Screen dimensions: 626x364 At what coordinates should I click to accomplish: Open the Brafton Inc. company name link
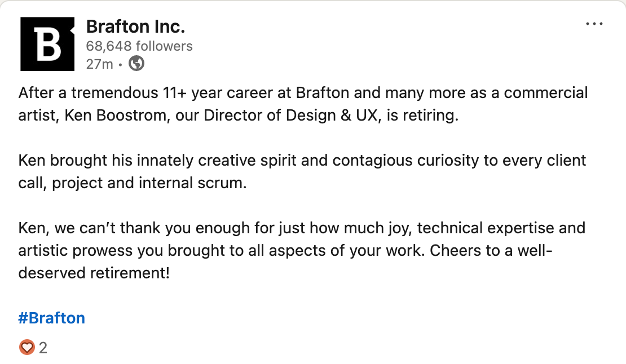pos(135,26)
